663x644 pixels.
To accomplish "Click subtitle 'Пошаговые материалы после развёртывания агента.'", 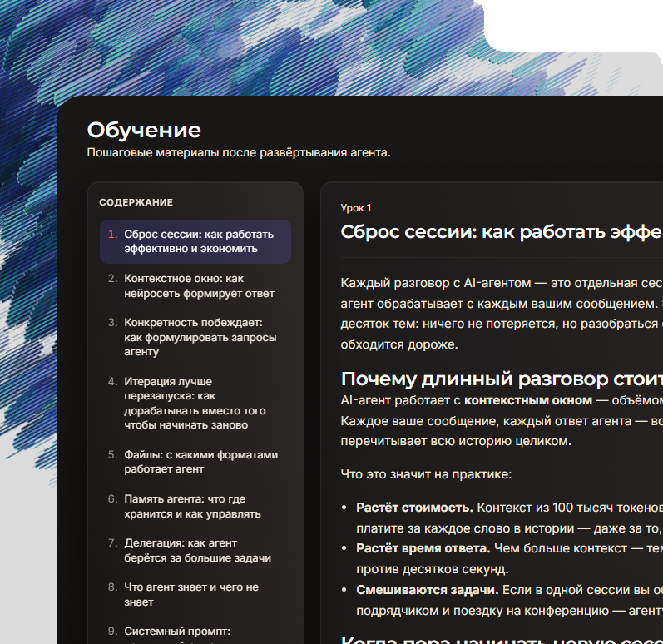I will (x=239, y=152).
